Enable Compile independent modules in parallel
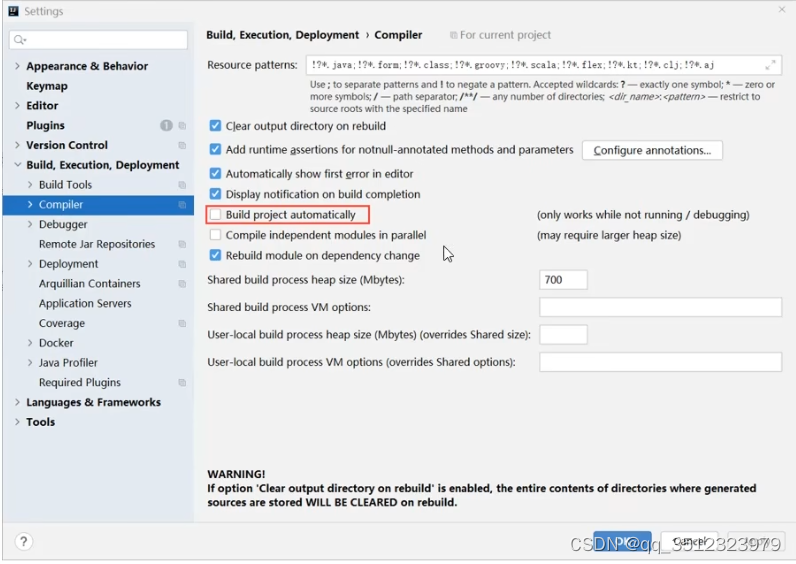 pyautogui.click(x=215, y=235)
